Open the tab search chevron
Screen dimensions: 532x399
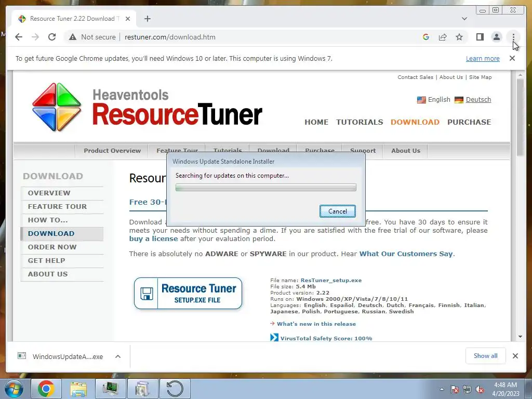coord(464,19)
